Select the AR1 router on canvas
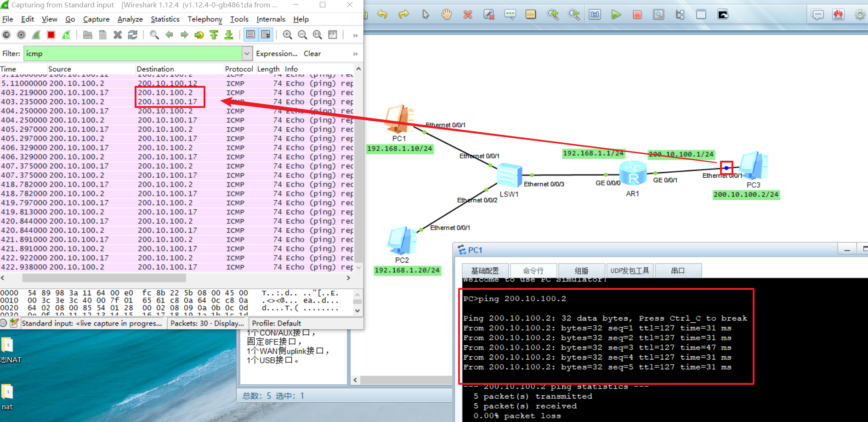 click(633, 174)
